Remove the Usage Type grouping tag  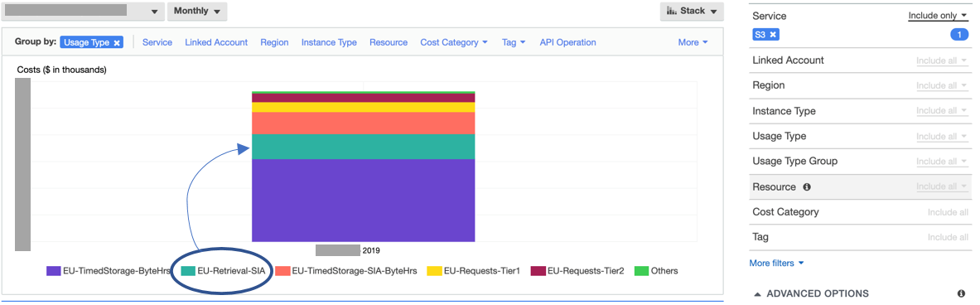tap(117, 42)
